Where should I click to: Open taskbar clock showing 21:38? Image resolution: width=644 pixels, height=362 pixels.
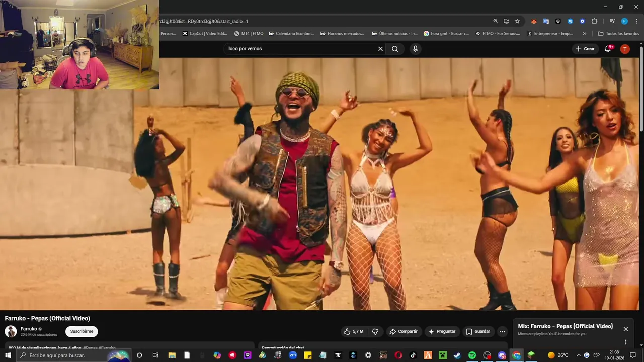pos(614,355)
